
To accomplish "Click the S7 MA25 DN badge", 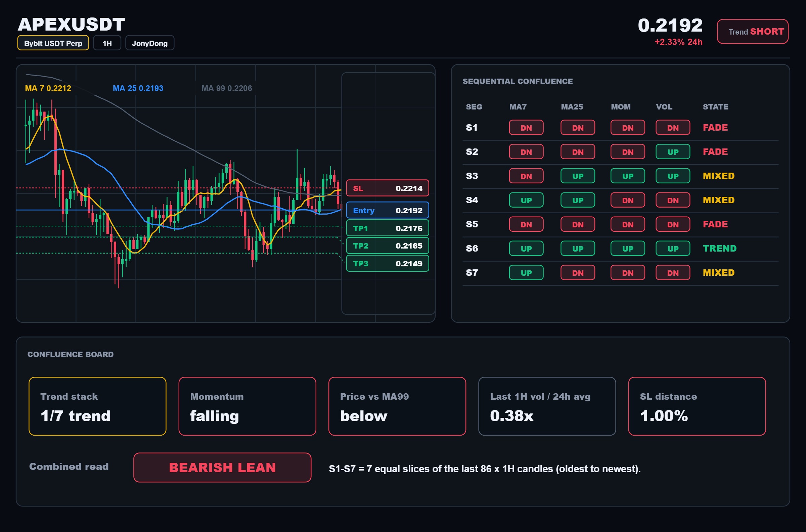I will coord(578,272).
